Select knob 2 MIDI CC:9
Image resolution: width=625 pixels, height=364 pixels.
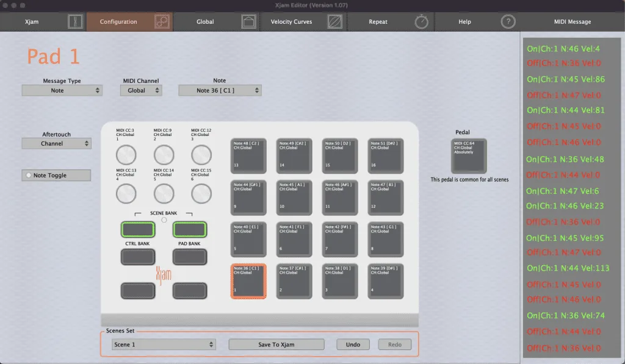[164, 155]
